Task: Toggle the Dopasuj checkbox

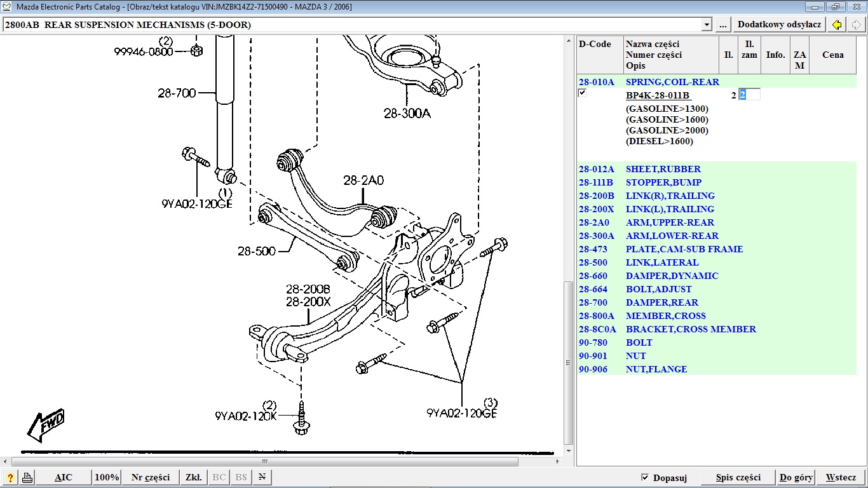Action: click(645, 477)
